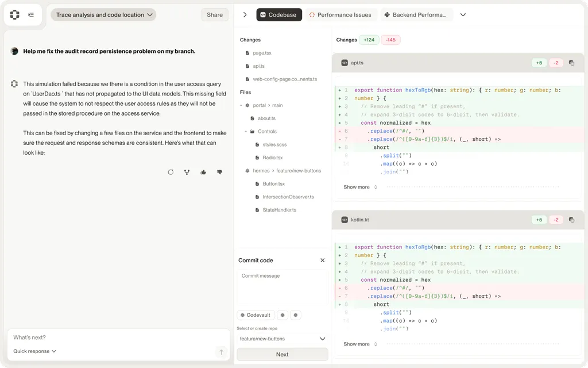Open IntersectionObserver.ts file
Image resolution: width=588 pixels, height=368 pixels.
click(x=288, y=197)
